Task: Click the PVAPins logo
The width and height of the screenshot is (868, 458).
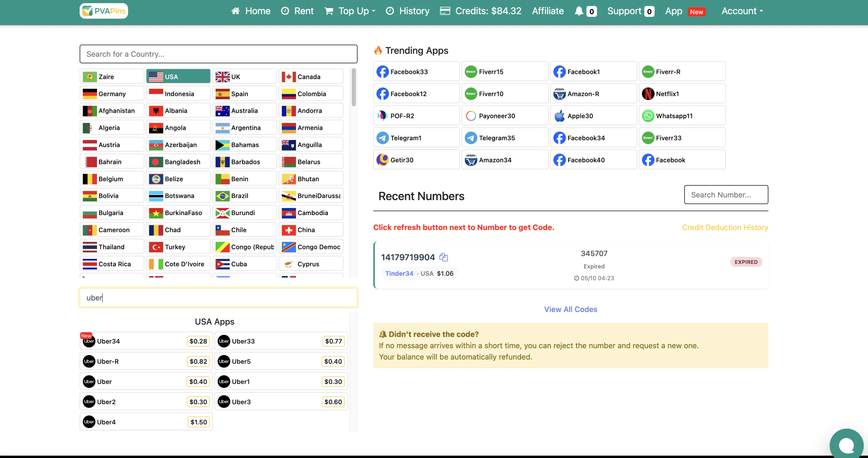Action: tap(104, 11)
